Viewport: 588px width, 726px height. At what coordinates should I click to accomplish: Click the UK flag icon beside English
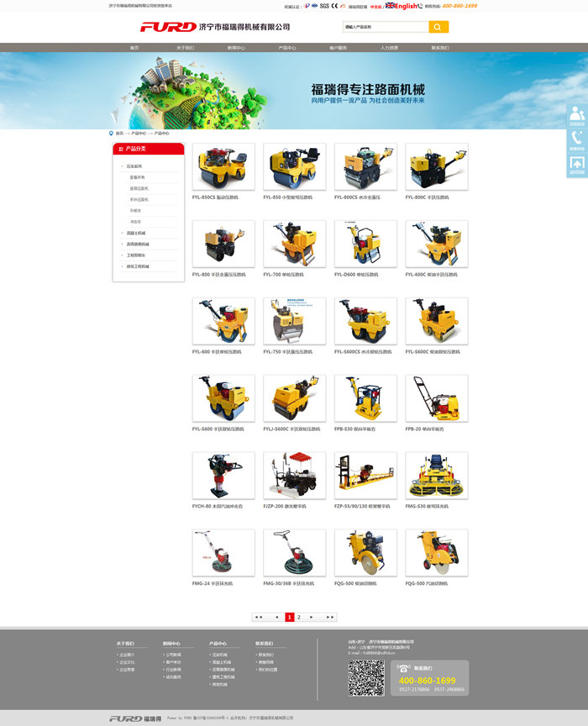point(390,6)
